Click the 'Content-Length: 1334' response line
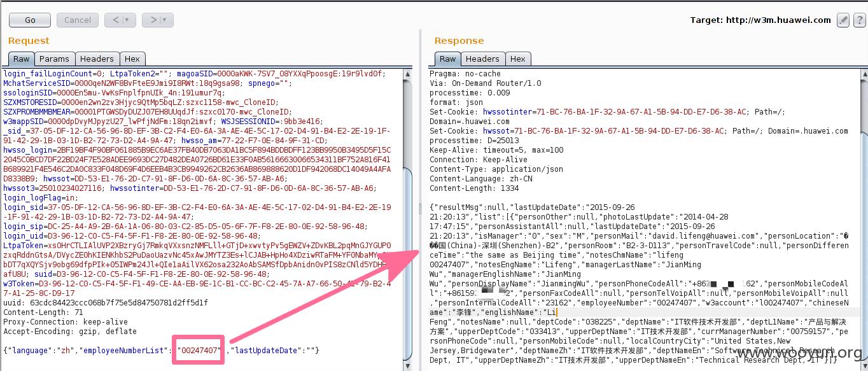Image resolution: width=868 pixels, height=371 pixels. coord(474,188)
